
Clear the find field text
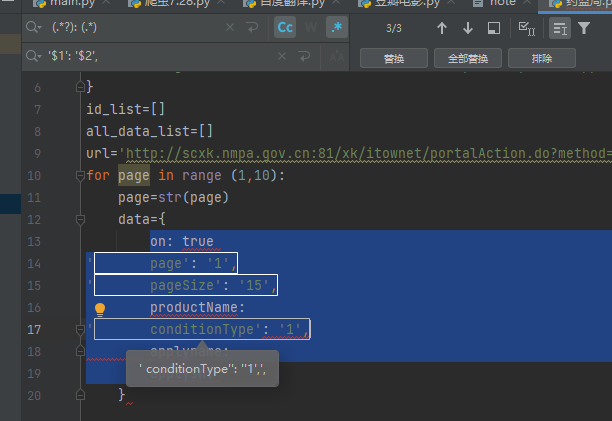[x=230, y=27]
